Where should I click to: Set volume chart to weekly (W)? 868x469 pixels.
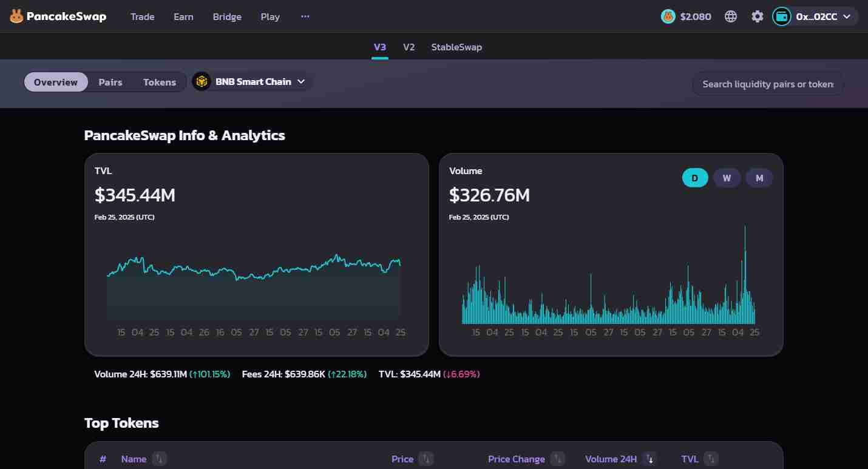(x=727, y=178)
